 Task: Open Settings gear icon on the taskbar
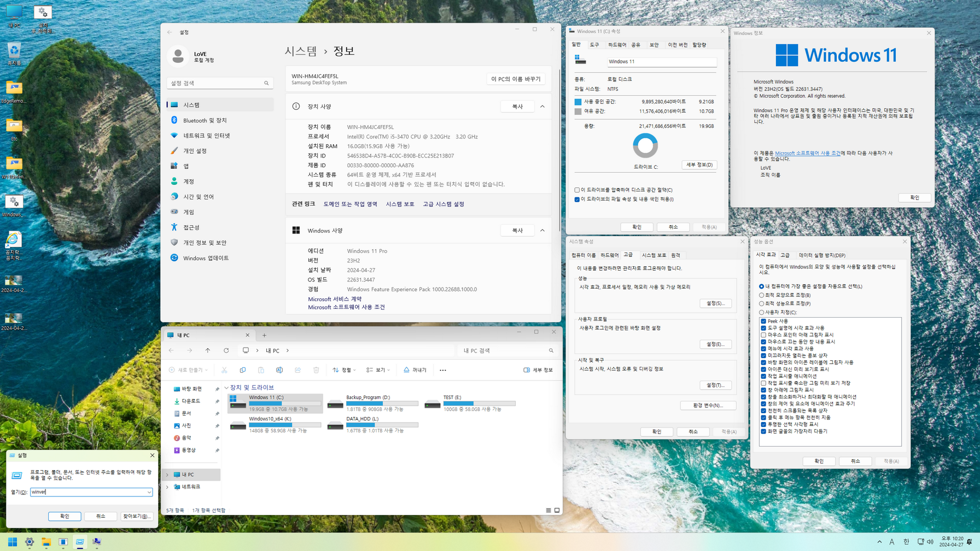[29, 542]
